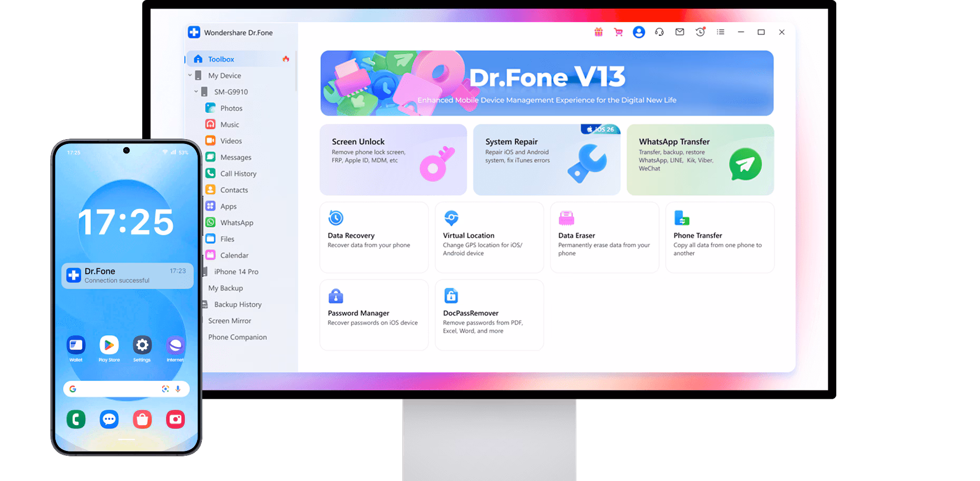The width and height of the screenshot is (980, 481).
Task: Open the Screen Unlock feature card
Action: coord(393,160)
